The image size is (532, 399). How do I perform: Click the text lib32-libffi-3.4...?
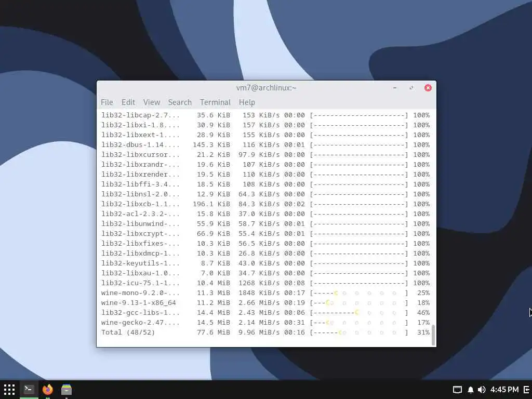pyautogui.click(x=134, y=184)
